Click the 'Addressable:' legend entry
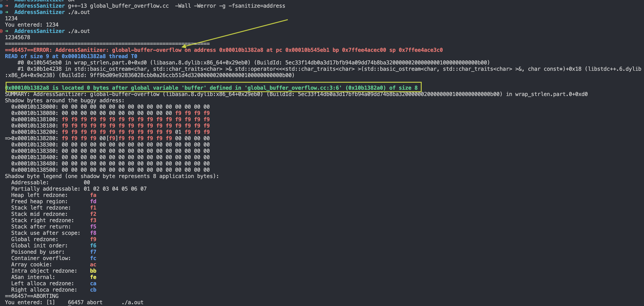 coord(50,183)
